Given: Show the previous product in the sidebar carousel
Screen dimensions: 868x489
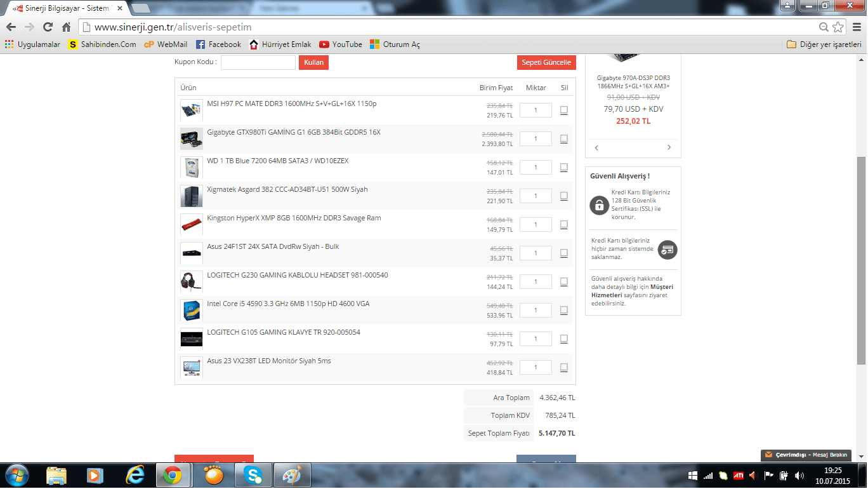Looking at the screenshot, I should (x=596, y=148).
